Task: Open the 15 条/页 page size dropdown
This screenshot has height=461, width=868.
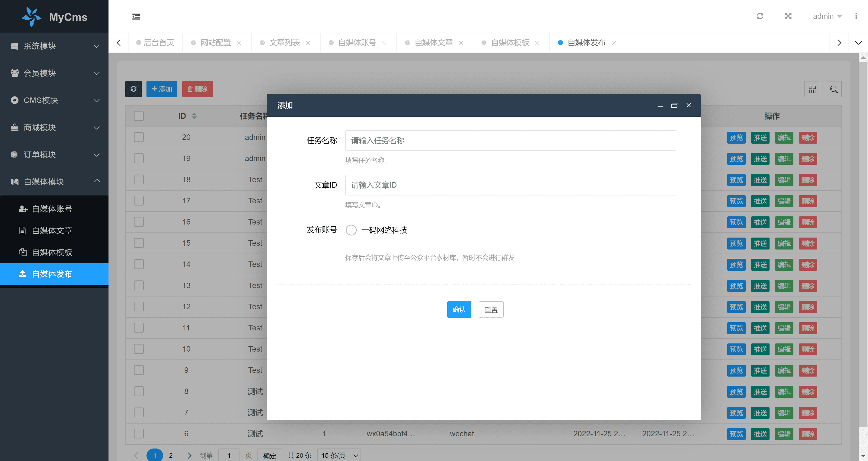Action: click(339, 455)
